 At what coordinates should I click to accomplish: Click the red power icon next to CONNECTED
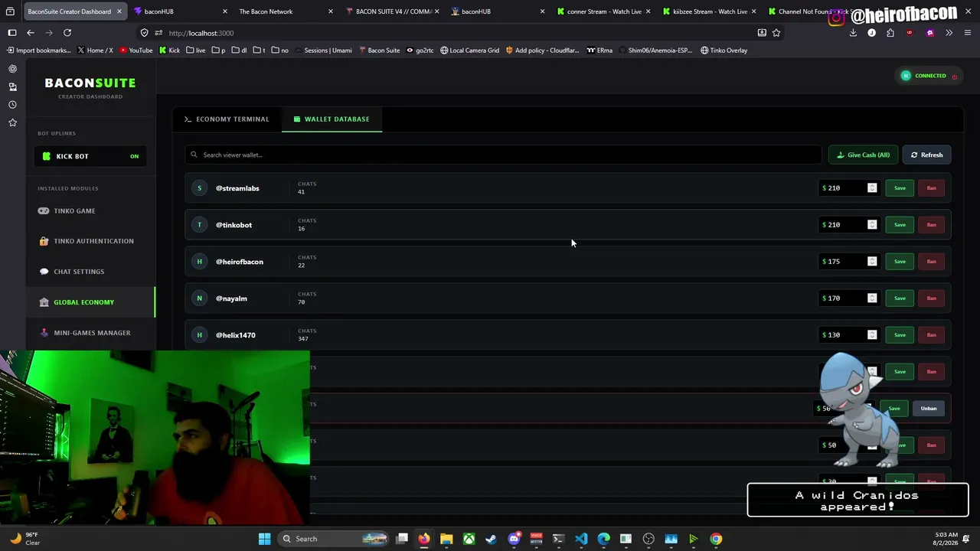coord(954,77)
